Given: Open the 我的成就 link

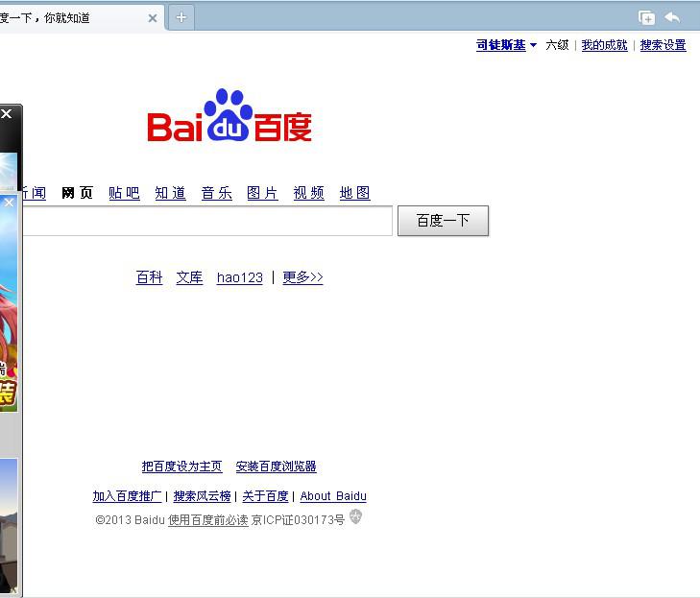Looking at the screenshot, I should pyautogui.click(x=604, y=45).
